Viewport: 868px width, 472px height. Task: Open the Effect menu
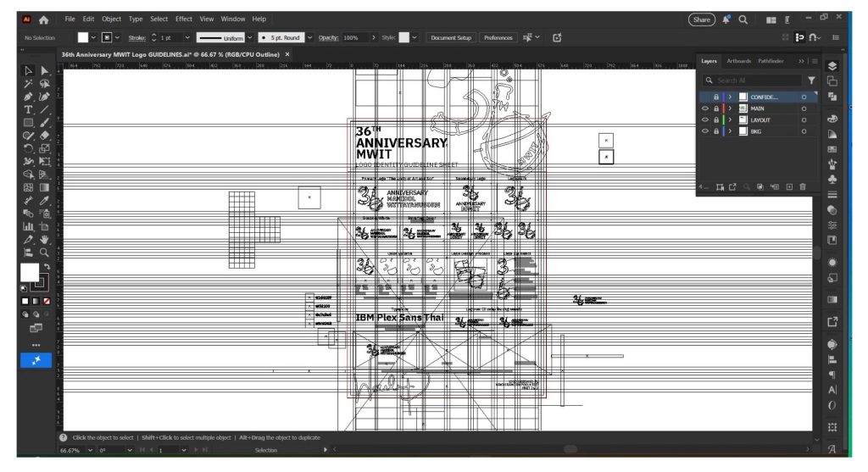[x=183, y=19]
